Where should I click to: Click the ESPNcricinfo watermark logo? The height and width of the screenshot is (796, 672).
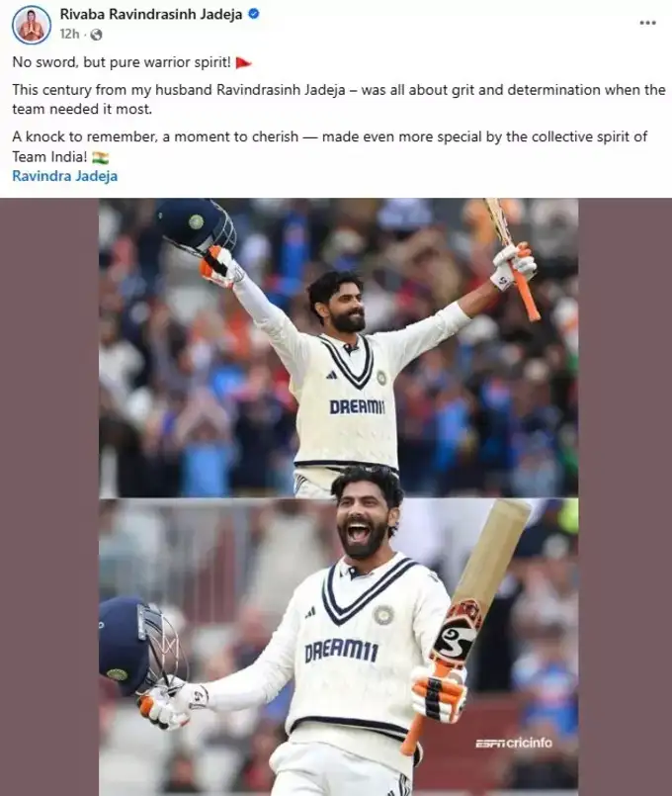click(514, 743)
